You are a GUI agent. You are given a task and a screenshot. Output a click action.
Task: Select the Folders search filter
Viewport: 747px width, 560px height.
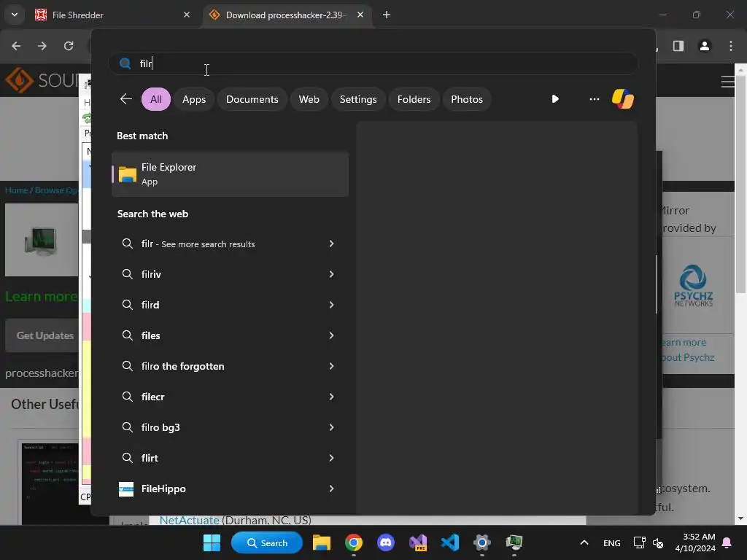pyautogui.click(x=414, y=99)
